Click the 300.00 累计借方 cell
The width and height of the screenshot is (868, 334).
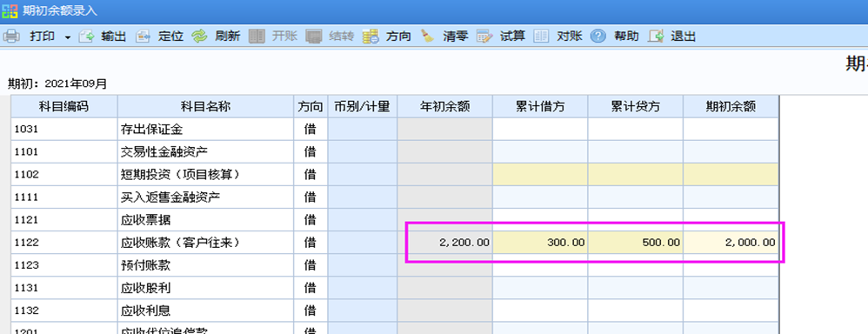pos(540,242)
